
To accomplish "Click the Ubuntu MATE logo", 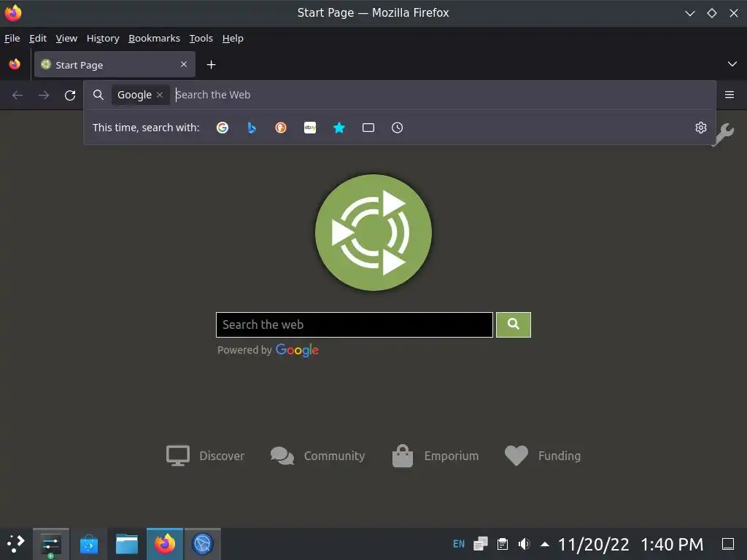I will coord(373,233).
